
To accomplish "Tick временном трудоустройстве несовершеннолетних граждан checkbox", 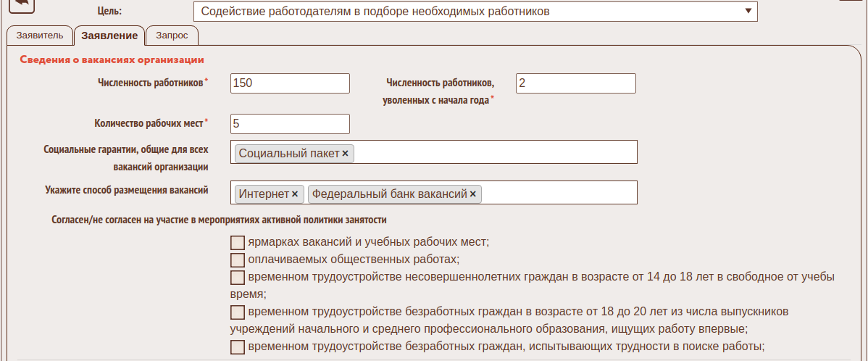I will (238, 278).
